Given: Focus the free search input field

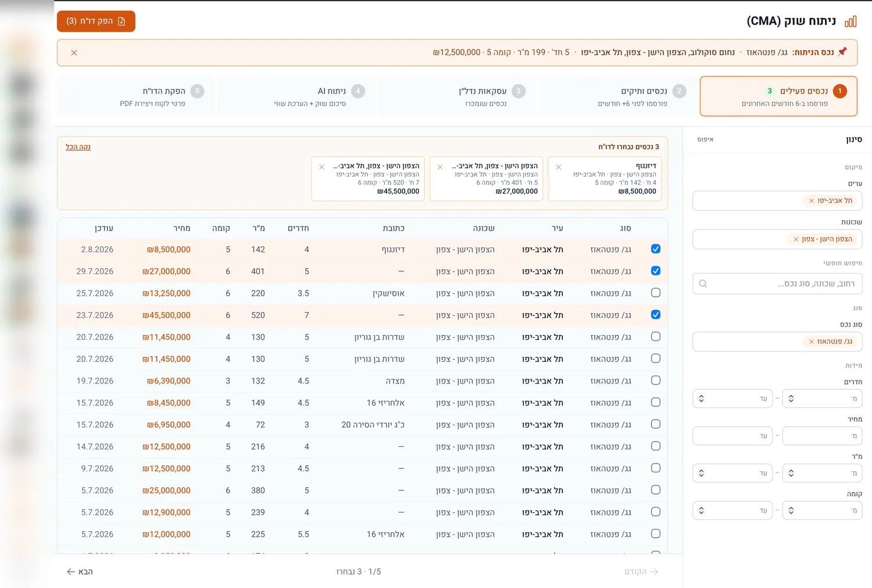Looking at the screenshot, I should 777,284.
